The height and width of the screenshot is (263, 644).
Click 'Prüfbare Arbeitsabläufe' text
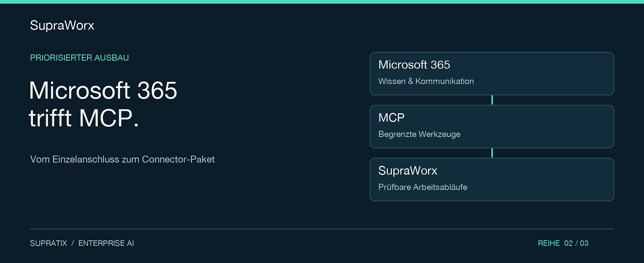pyautogui.click(x=423, y=187)
